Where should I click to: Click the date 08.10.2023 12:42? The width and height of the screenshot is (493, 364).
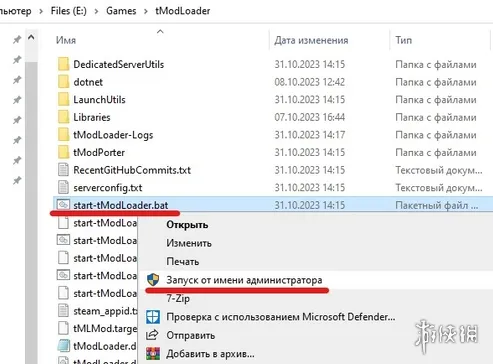(310, 82)
